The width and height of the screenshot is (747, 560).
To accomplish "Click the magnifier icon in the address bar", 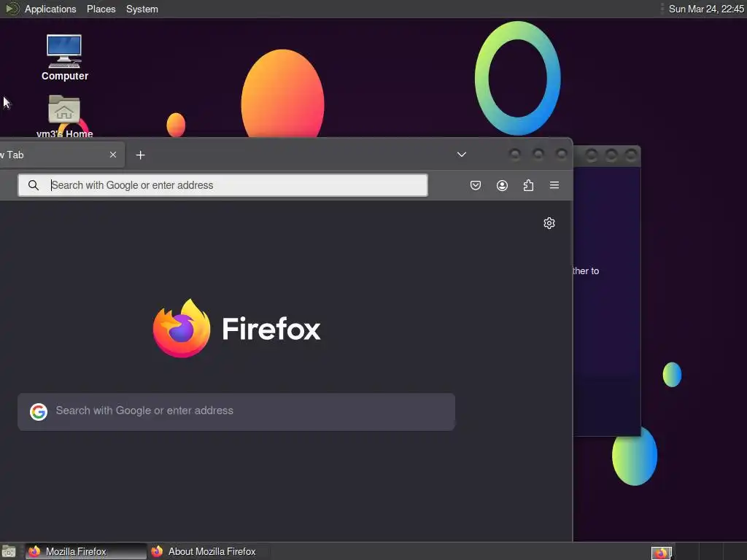I will pos(34,185).
